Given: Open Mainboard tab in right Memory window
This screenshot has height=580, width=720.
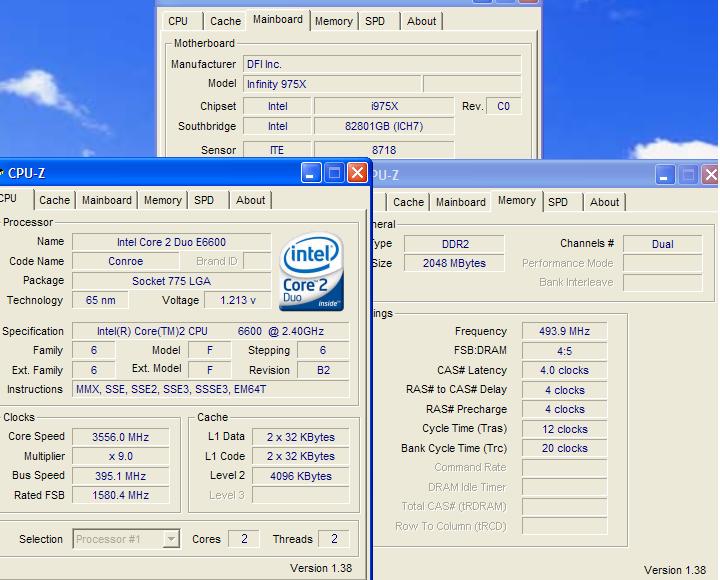Looking at the screenshot, I should pyautogui.click(x=461, y=202).
